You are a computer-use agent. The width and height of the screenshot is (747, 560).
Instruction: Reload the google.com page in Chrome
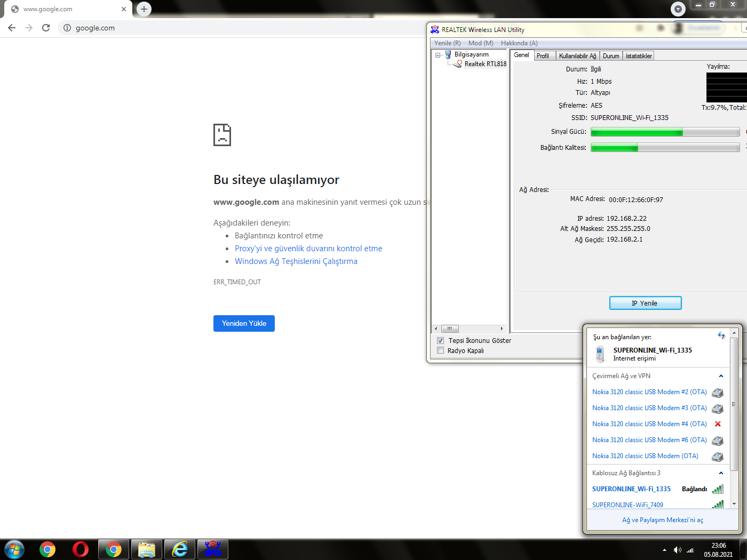coord(46,28)
